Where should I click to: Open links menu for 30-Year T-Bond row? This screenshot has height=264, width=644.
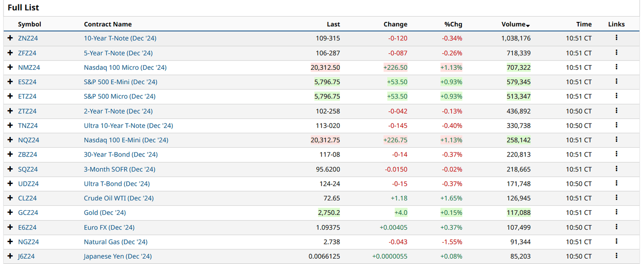pos(616,154)
